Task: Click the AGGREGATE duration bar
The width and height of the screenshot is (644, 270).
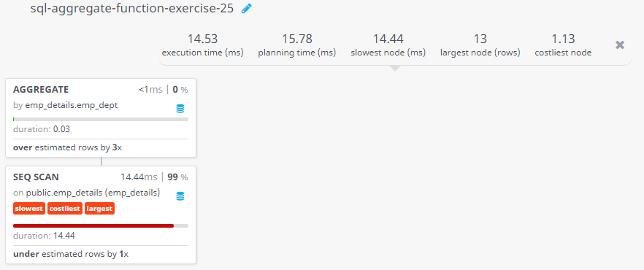Action: [x=101, y=120]
